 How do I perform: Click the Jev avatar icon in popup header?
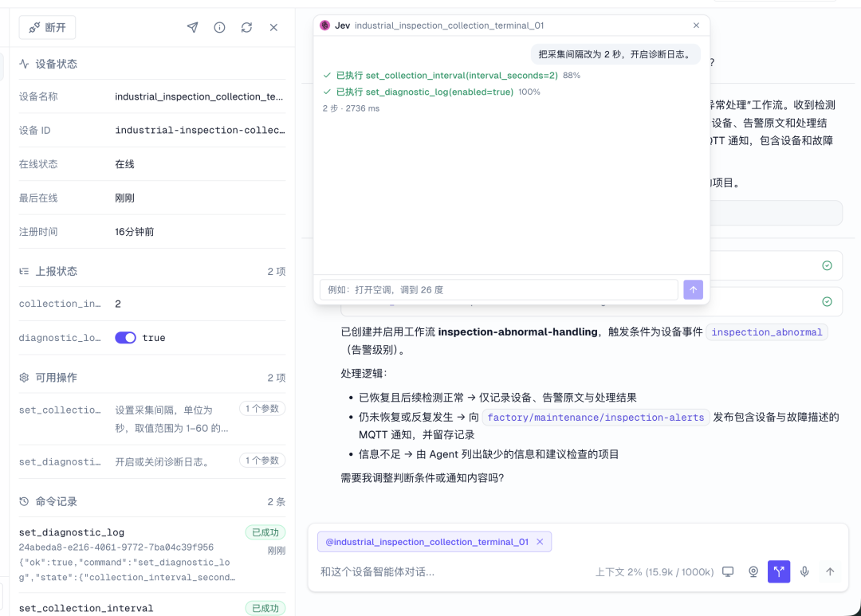[x=325, y=26]
